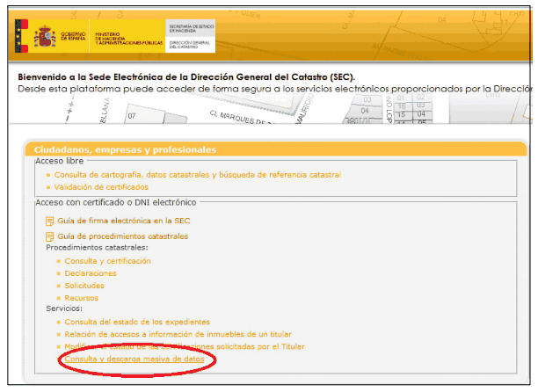Open Consulta y descarga masiva de datos
Screen dimensions: 538x392
134,359
